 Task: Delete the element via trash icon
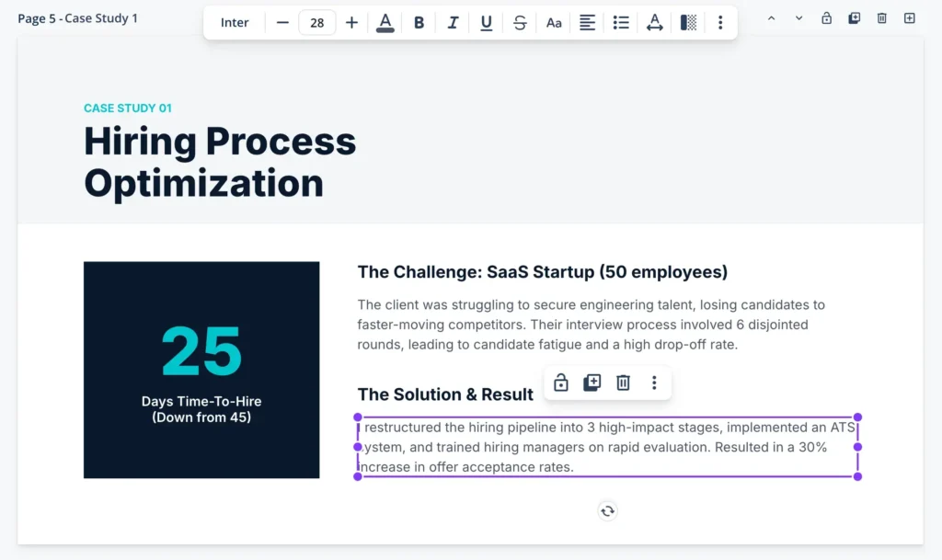[623, 383]
